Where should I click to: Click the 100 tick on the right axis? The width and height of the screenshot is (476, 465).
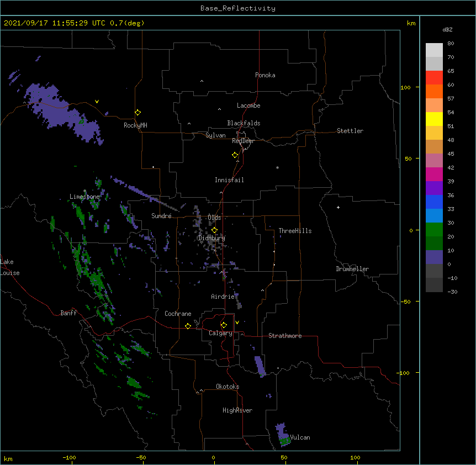[405, 87]
